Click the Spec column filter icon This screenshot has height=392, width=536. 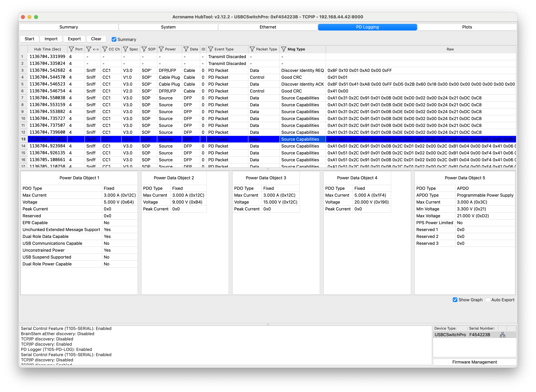click(x=125, y=49)
